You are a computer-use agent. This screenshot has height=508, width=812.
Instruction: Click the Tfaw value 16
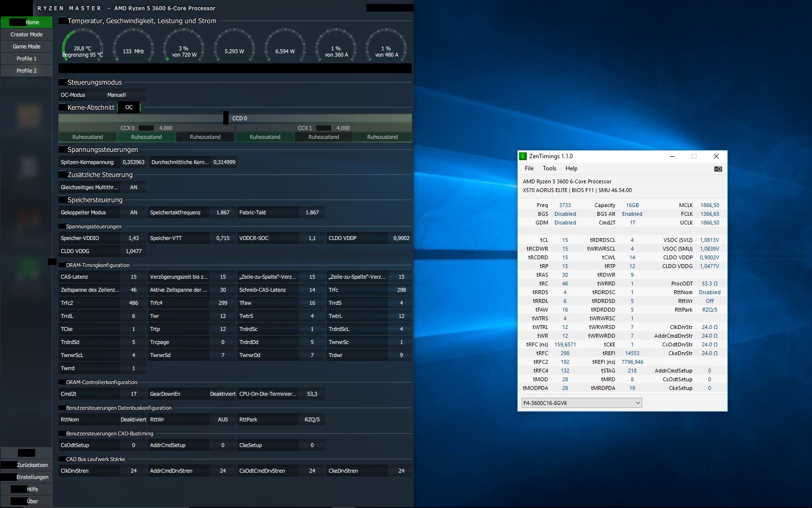click(312, 303)
